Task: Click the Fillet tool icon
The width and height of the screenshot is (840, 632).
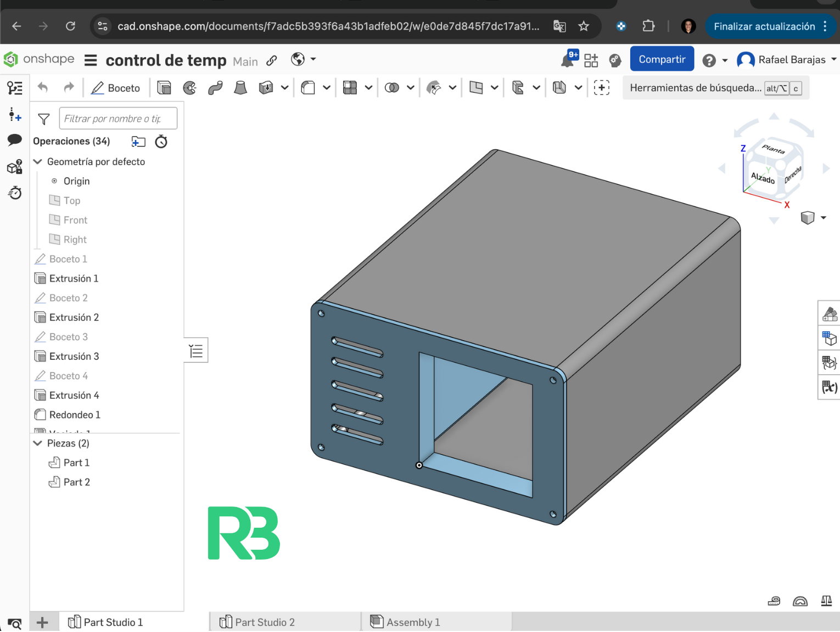Action: coord(308,88)
